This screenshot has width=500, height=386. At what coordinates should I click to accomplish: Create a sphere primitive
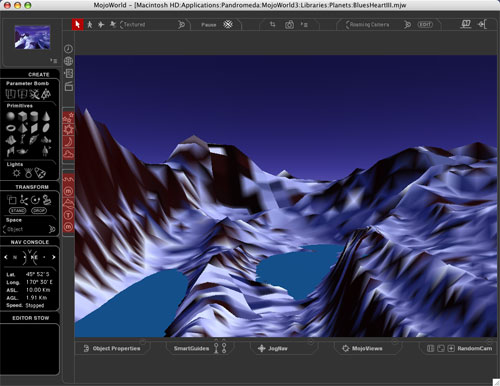[11, 116]
